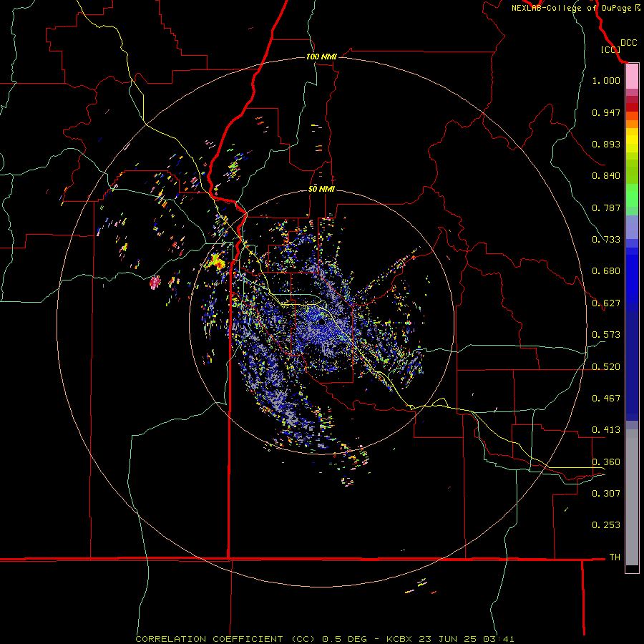Click the 0.573 color scale label

(606, 335)
